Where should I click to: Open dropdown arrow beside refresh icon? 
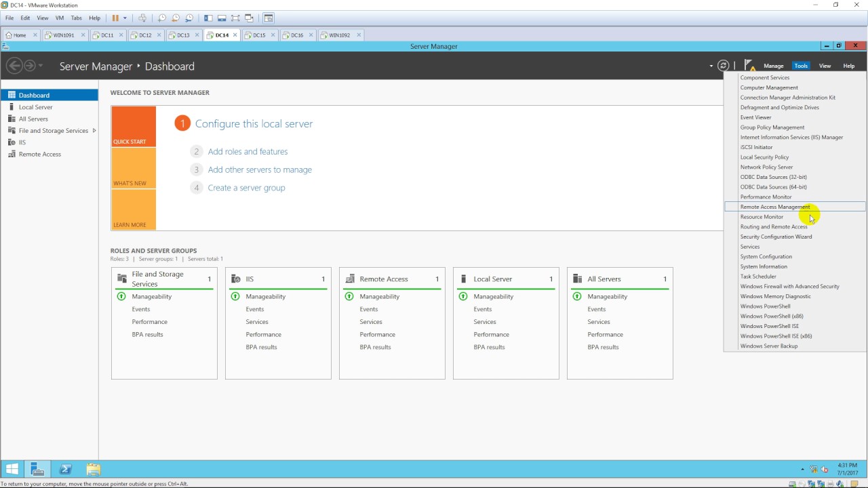711,66
